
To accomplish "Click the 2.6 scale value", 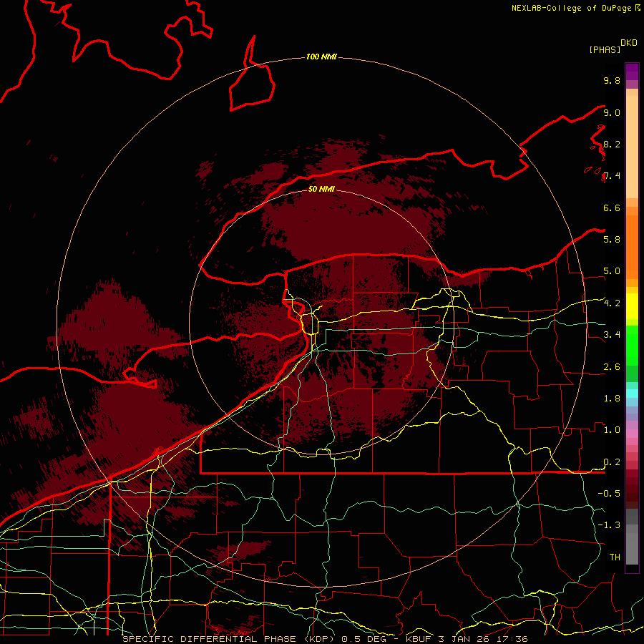I will click(x=612, y=367).
